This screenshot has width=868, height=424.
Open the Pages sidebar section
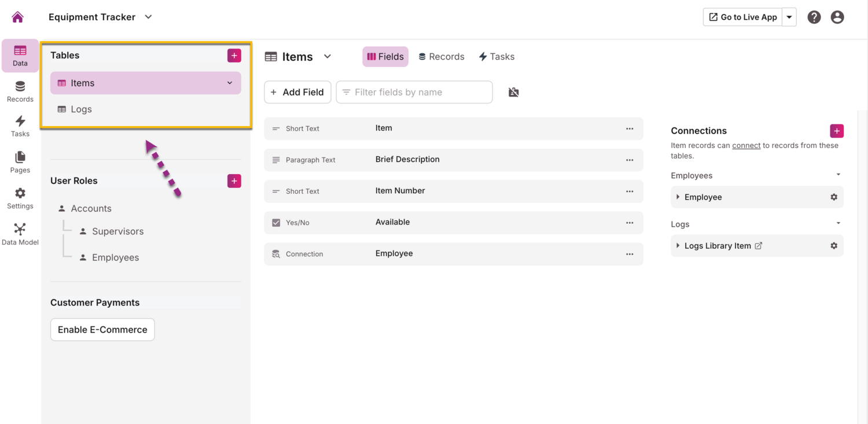20,162
